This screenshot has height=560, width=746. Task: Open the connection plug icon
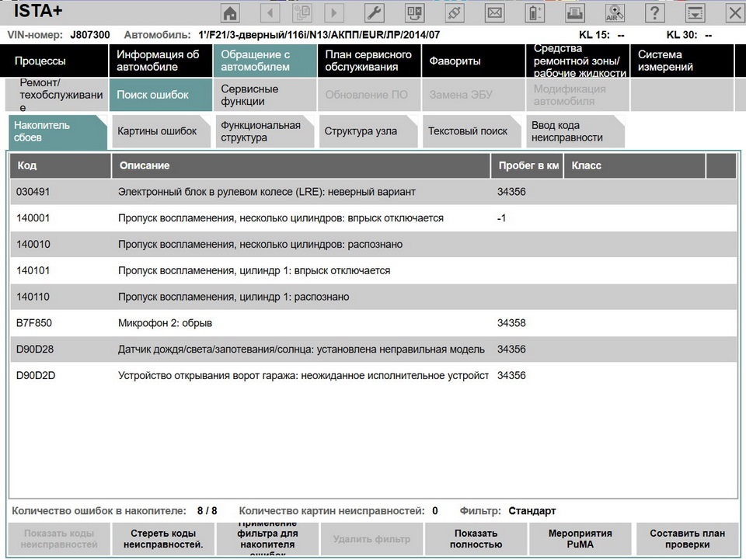455,13
